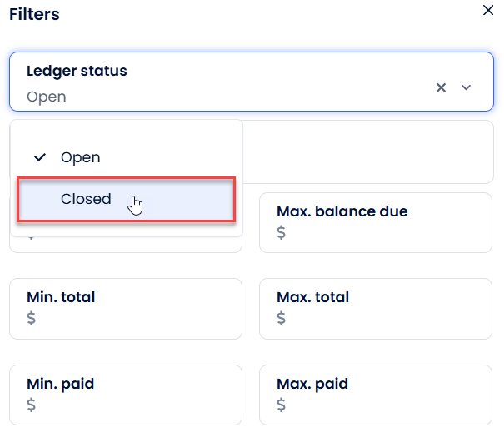Click the Max. balance due field
Screen dimensions: 504x427
375,222
